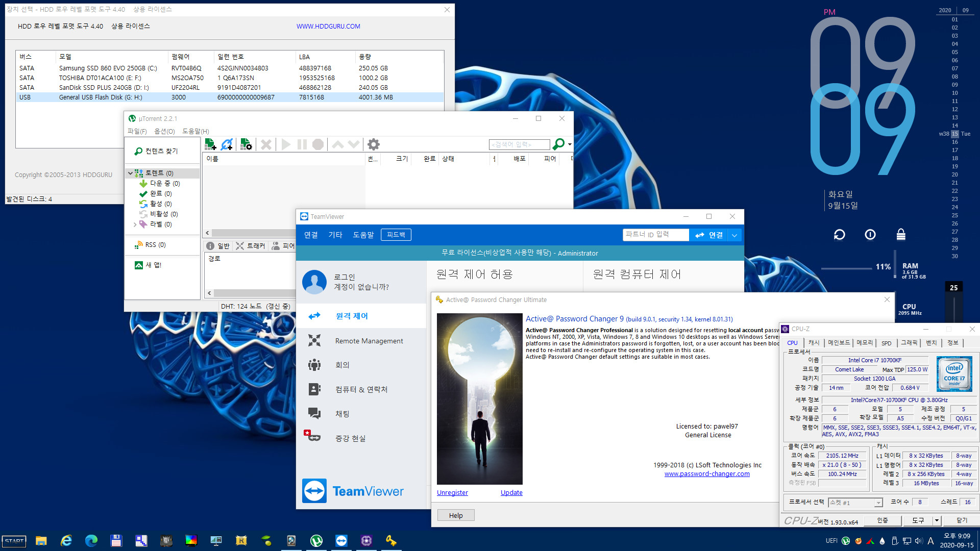Click the move down queue arrow icon
The height and width of the screenshot is (551, 980).
point(354,144)
